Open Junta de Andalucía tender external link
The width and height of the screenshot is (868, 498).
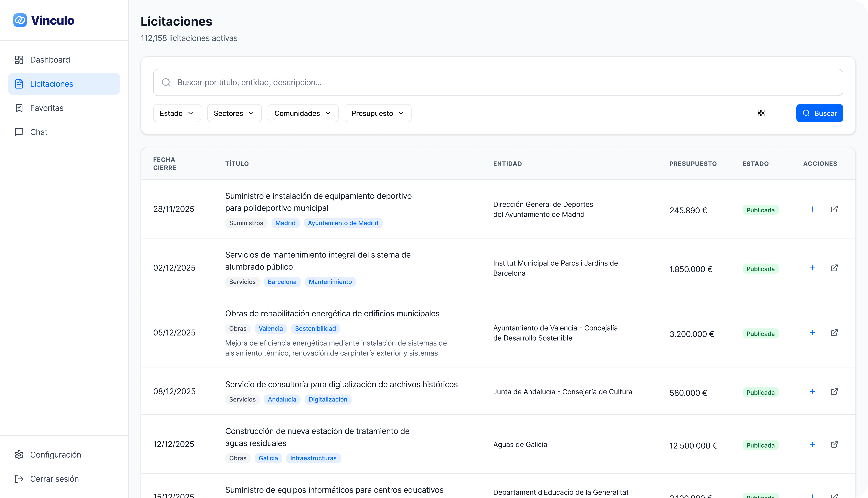[x=834, y=392]
